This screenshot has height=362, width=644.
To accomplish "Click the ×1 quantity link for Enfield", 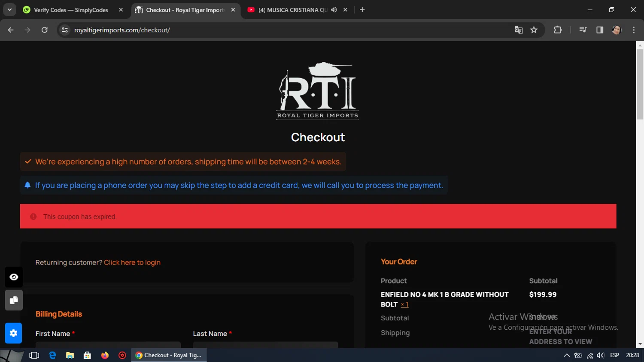I will click(404, 304).
